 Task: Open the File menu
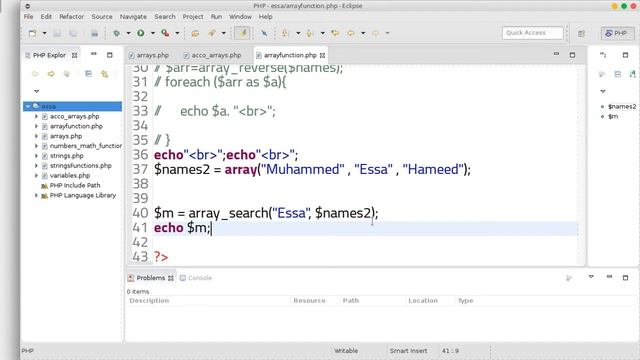[28, 17]
